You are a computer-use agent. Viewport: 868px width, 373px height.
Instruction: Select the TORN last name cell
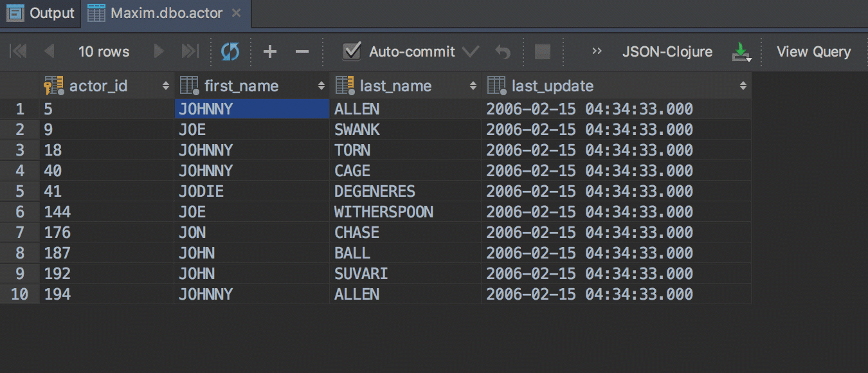[406, 150]
